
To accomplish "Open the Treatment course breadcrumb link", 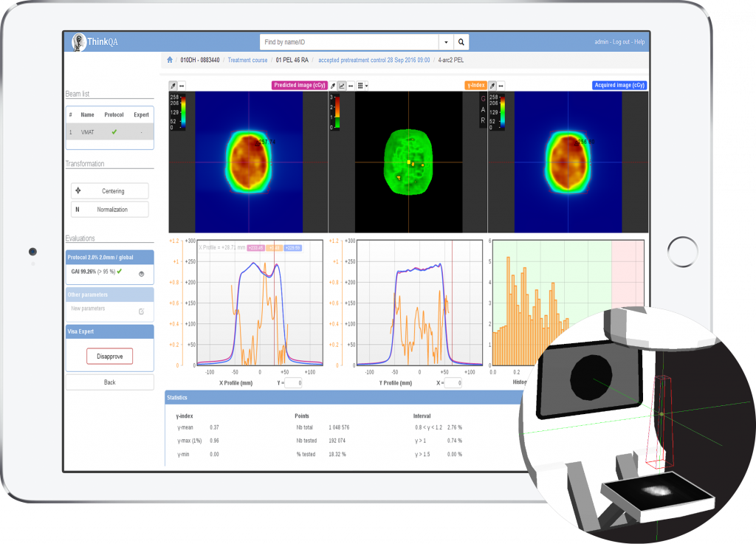I will [247, 60].
